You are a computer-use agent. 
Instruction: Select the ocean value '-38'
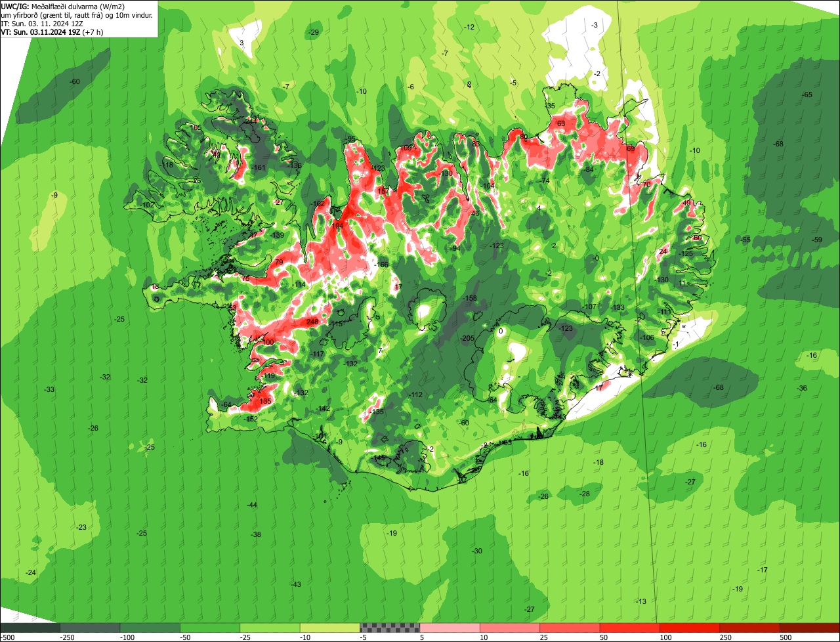coord(256,534)
